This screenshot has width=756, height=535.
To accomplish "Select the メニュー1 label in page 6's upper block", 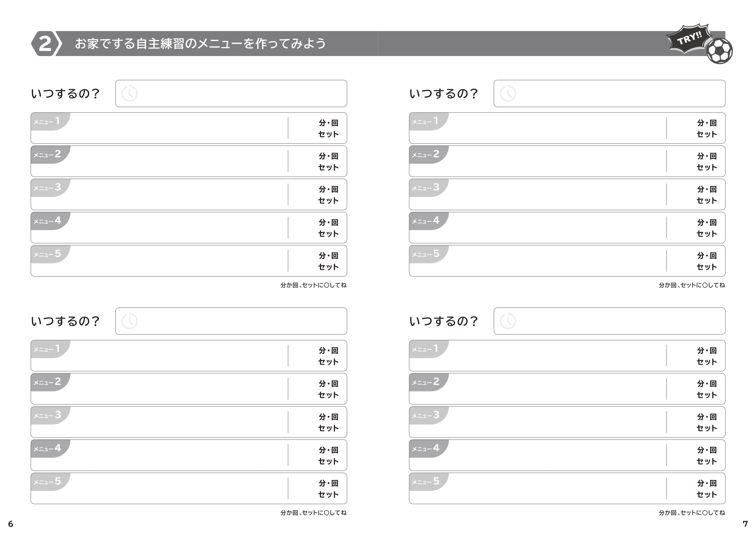I will pyautogui.click(x=47, y=121).
